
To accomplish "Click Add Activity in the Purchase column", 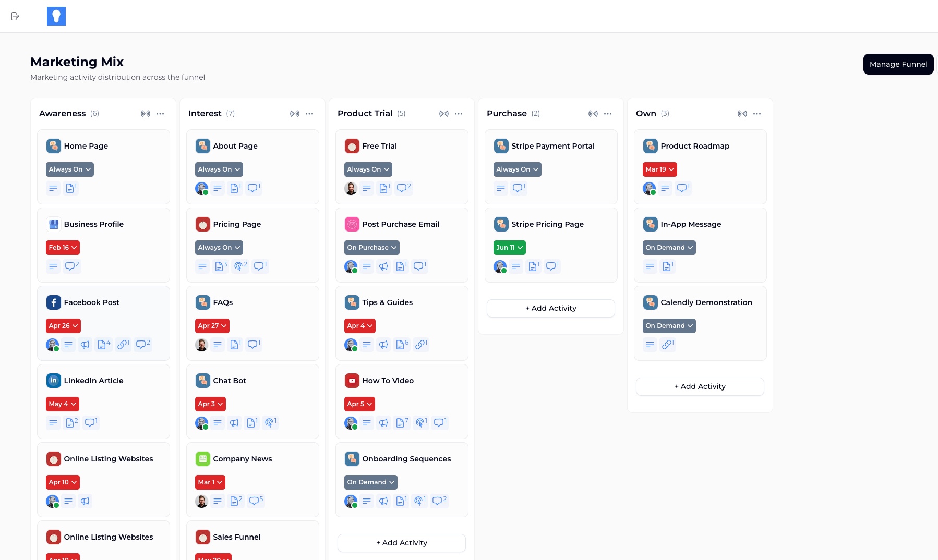I will 550,308.
